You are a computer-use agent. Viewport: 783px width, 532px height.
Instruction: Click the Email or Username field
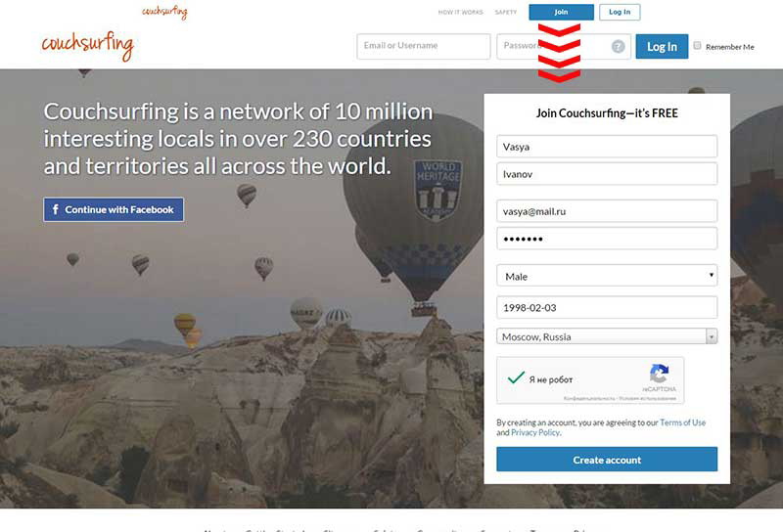[424, 46]
